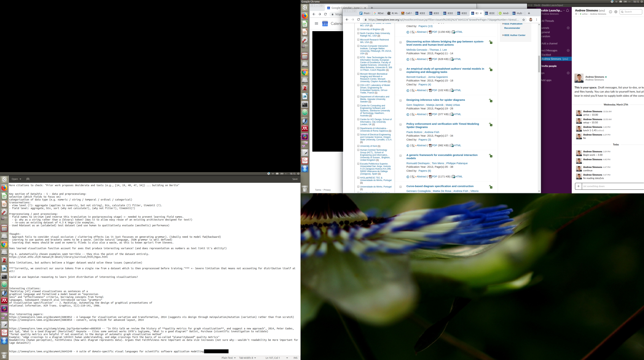Open the Google Calendar hamburger menu
Screen dimensions: 644x360
pyautogui.click(x=316, y=23)
